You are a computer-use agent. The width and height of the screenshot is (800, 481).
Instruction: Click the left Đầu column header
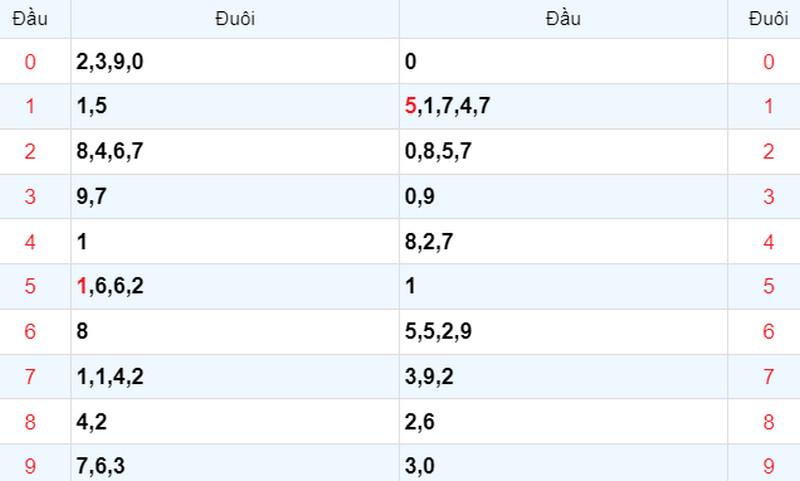[30, 19]
